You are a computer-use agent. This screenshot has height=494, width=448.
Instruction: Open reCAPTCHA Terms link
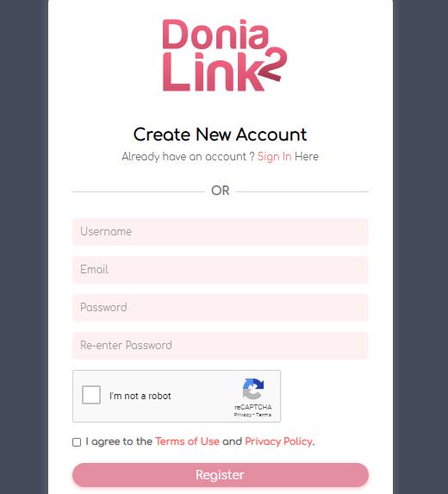click(x=264, y=415)
